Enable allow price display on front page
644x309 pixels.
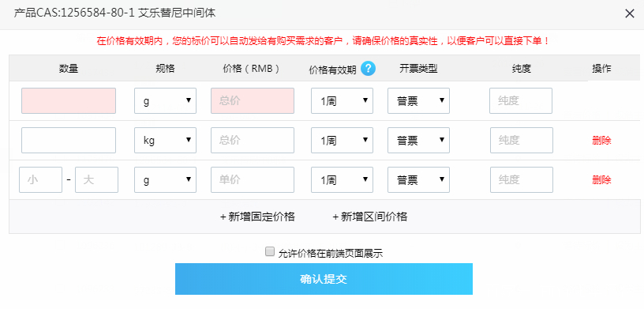point(269,252)
